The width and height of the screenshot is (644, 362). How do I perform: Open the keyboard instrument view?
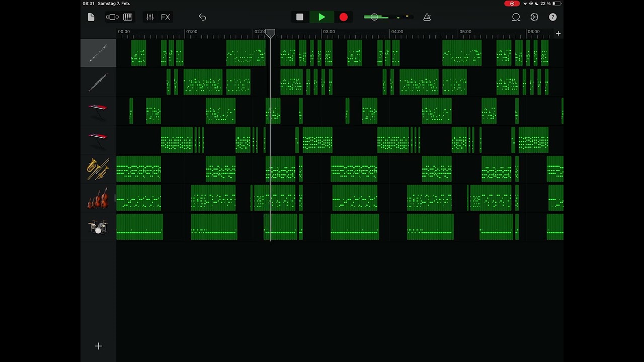pyautogui.click(x=128, y=17)
